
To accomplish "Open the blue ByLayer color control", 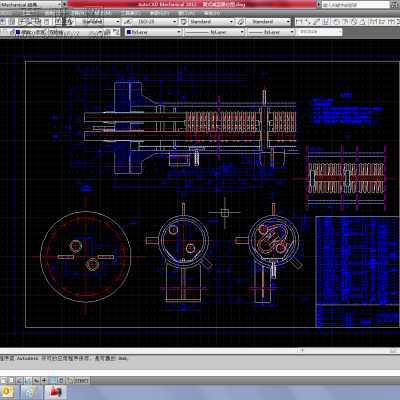I will tap(153, 32).
